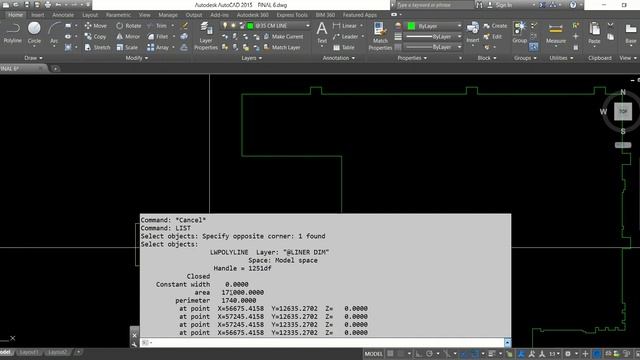This screenshot has width=640, height=360.
Task: Activate the Trim tool
Action: [x=157, y=26]
